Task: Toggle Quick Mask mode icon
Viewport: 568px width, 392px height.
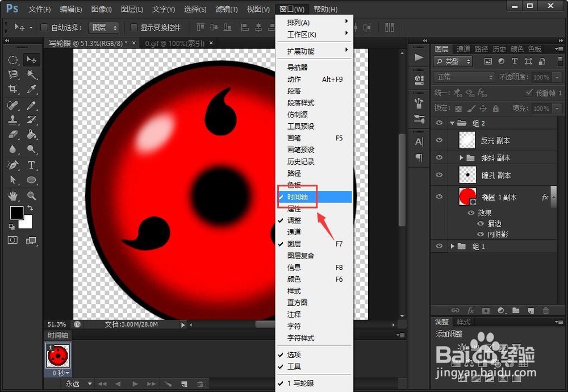Action: 12,240
